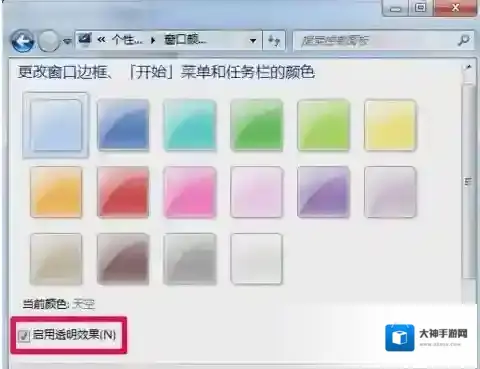Maximize the window
The image size is (480, 369).
coord(421,7)
